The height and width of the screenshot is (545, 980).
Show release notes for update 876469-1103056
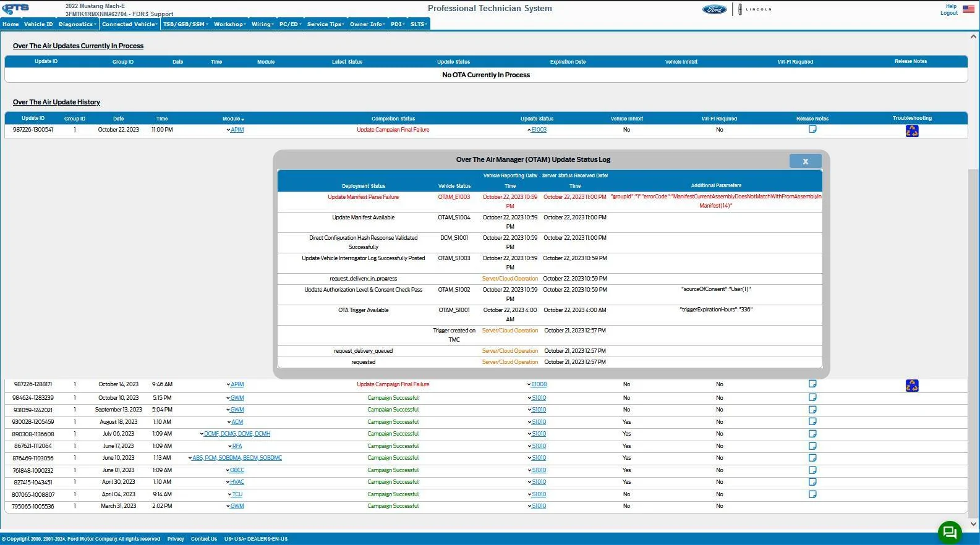point(812,458)
